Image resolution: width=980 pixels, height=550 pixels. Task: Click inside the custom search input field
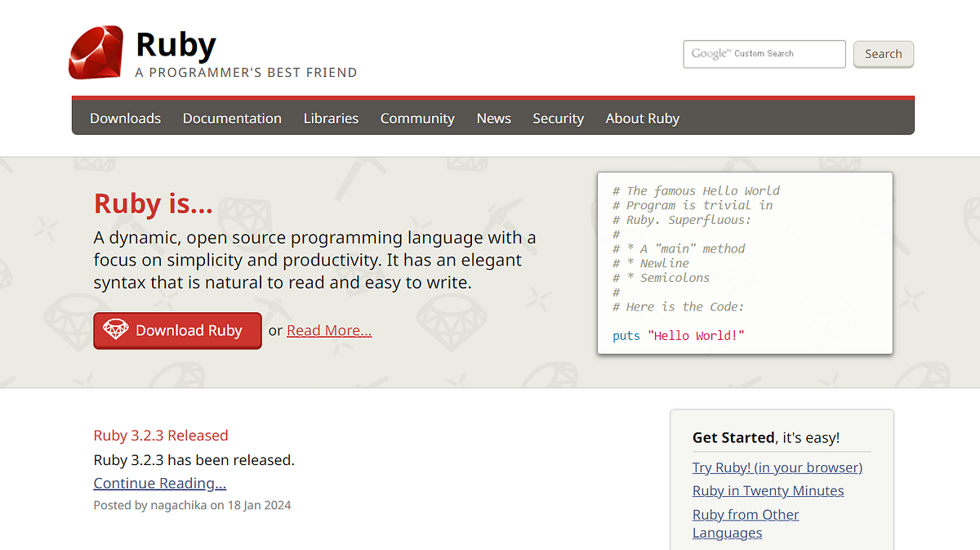[x=784, y=53]
